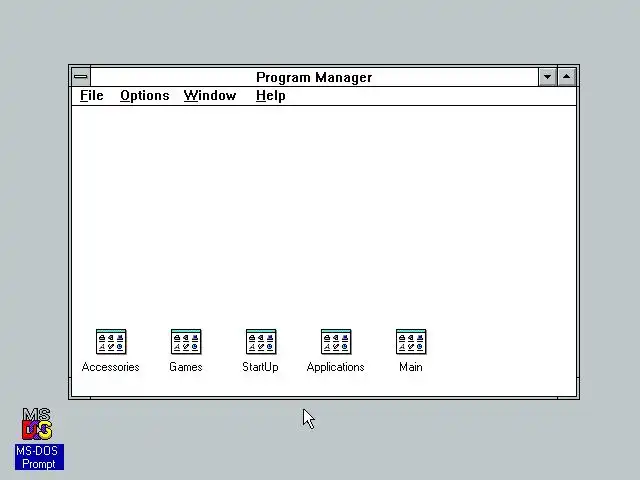Select the Accessories program group icon
This screenshot has width=640, height=480.
(111, 342)
